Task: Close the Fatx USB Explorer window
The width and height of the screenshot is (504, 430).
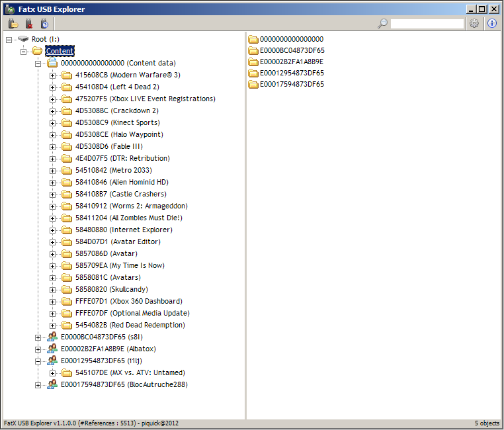Action: [494, 9]
